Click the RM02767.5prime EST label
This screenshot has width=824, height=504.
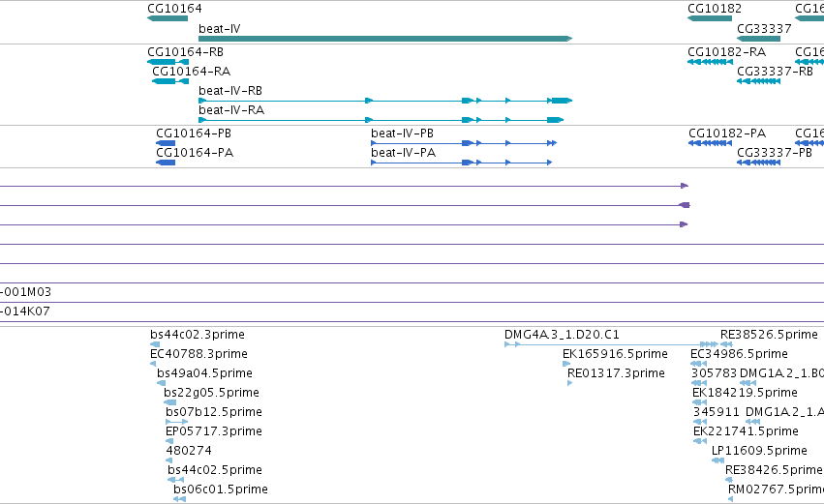[x=776, y=489]
